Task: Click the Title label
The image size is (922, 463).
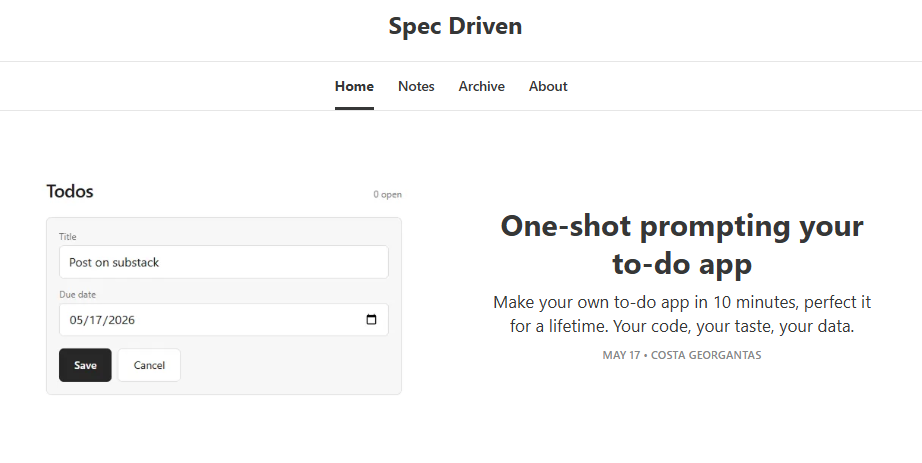Action: tap(68, 237)
